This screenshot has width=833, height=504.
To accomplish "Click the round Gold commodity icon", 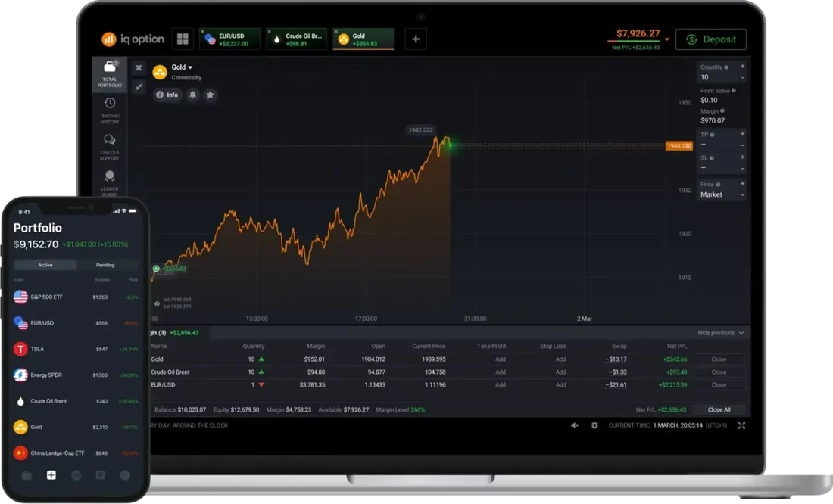I will 160,72.
